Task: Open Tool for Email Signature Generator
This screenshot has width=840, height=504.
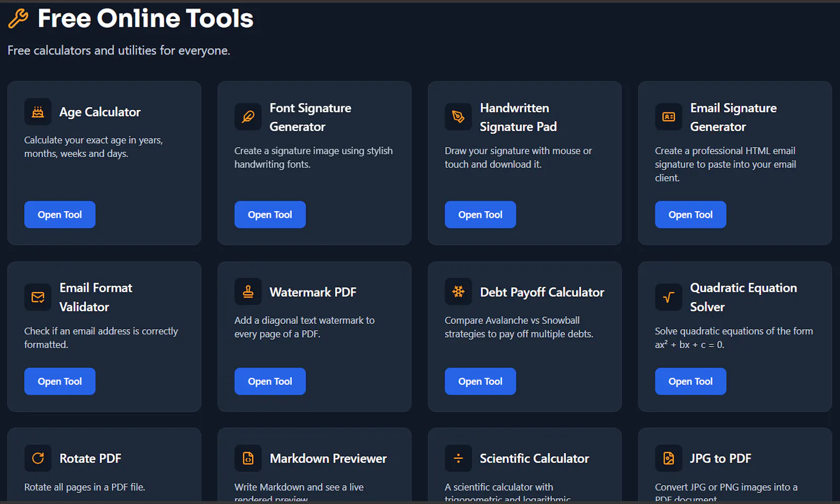Action: [x=690, y=215]
